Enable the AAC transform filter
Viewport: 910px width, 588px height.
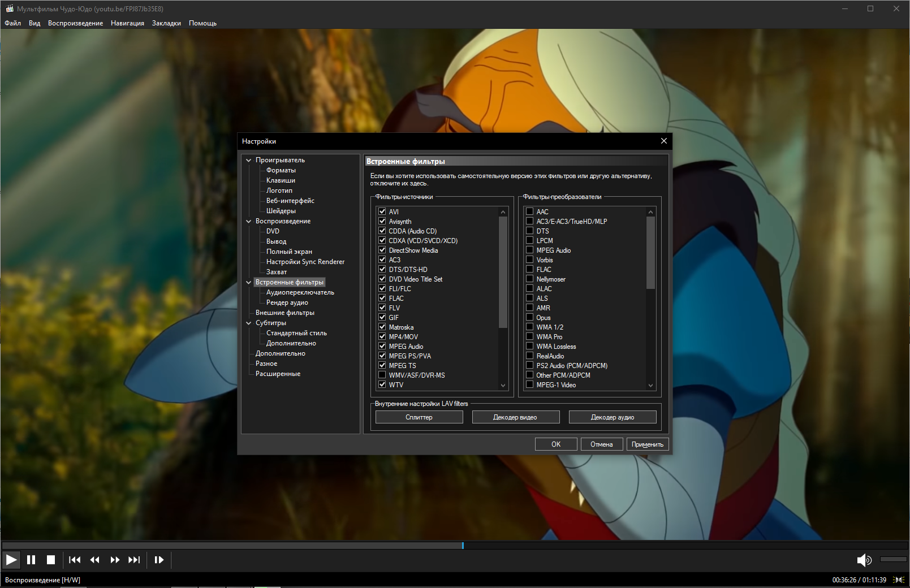click(x=530, y=211)
